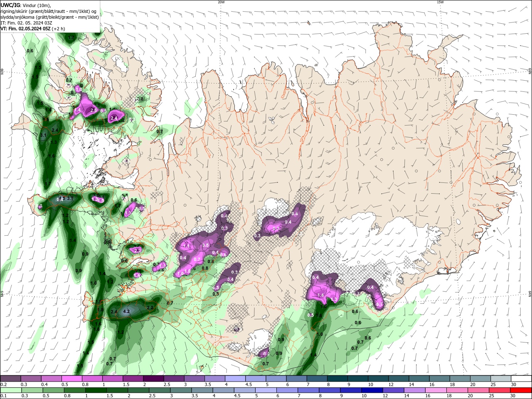
Task: Select the bright red 30 mm rain swatch
Action: coord(521,390)
